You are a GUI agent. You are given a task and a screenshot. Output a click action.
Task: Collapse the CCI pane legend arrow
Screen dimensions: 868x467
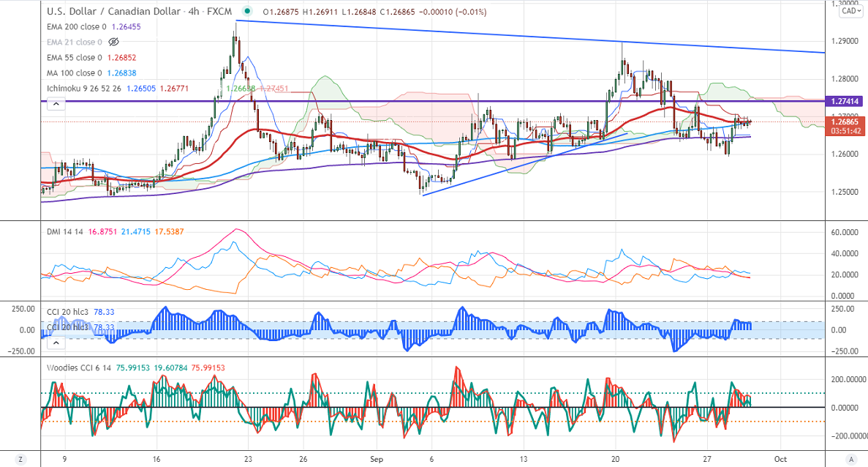pyautogui.click(x=56, y=343)
